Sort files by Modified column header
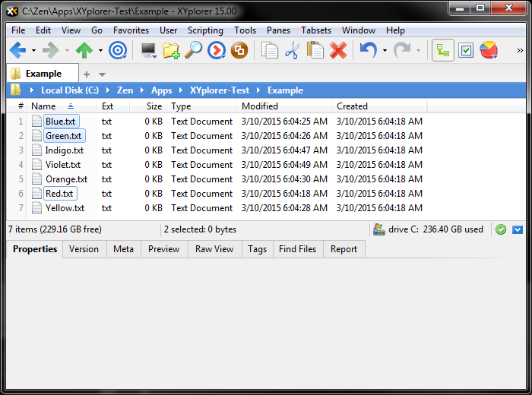The width and height of the screenshot is (532, 395). [260, 106]
